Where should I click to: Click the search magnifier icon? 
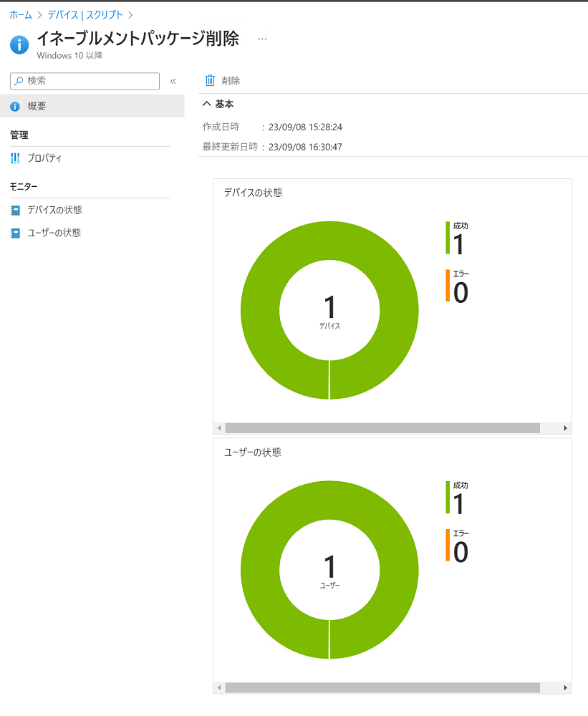(x=19, y=81)
